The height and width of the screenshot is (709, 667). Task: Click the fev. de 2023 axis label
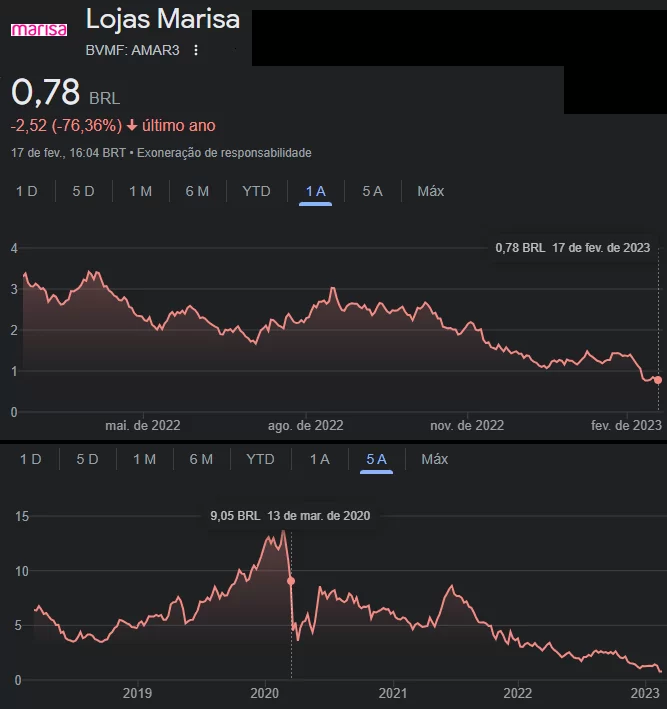pos(626,425)
